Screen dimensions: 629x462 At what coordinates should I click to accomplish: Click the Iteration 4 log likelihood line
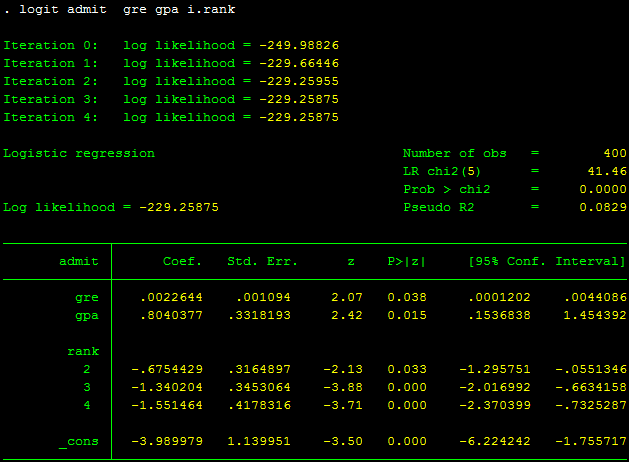point(171,117)
